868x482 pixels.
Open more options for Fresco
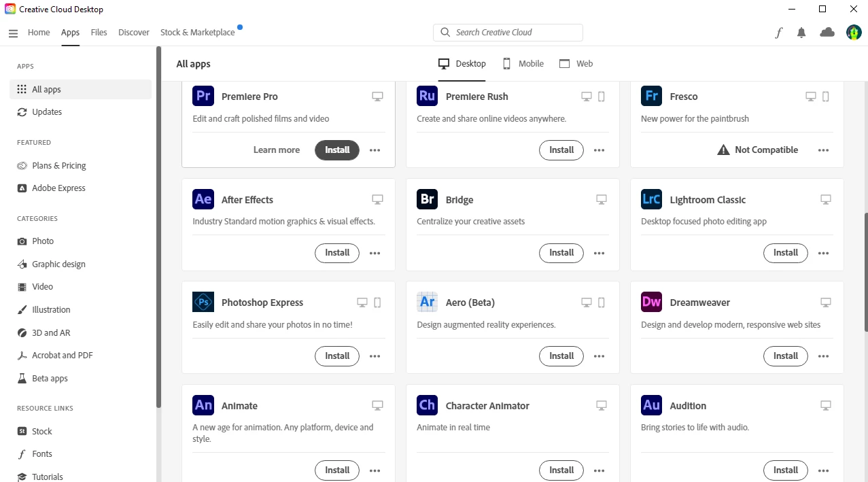pyautogui.click(x=824, y=150)
